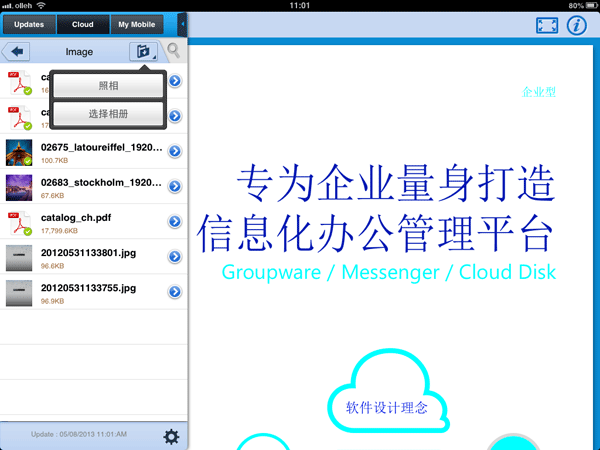Tap the back arrow in Image header

click(18, 51)
